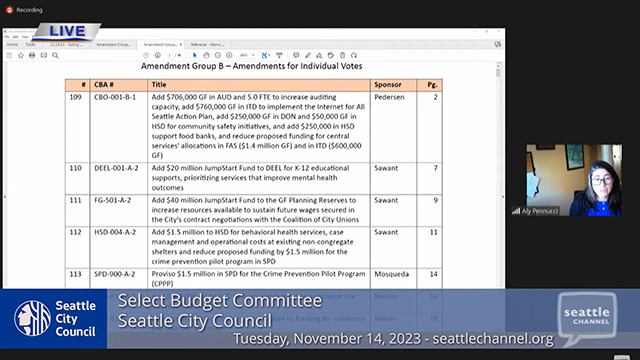Click row number '112'
Screen dimensions: 640x360
click(x=76, y=232)
